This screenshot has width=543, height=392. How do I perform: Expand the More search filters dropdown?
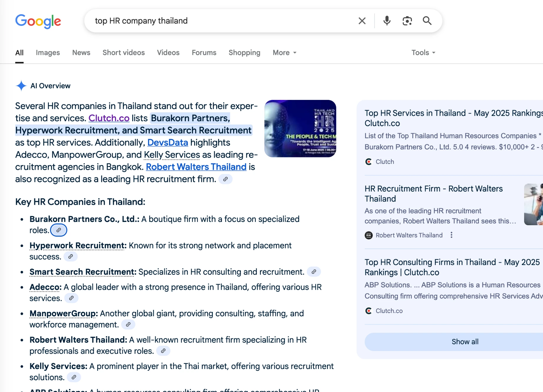284,52
